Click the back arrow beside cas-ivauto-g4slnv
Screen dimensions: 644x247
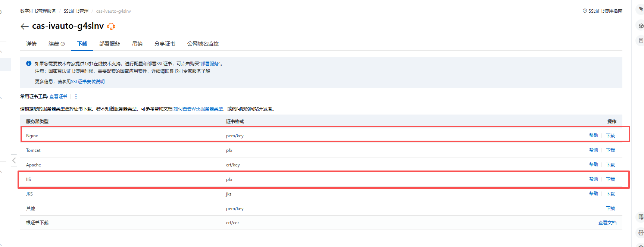point(25,26)
